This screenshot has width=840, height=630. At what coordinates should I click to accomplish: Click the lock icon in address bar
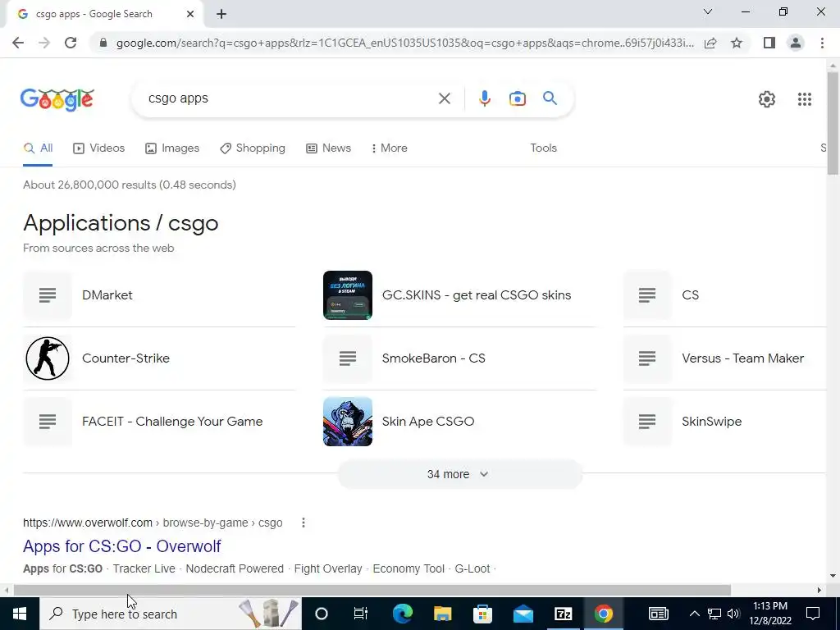click(103, 43)
